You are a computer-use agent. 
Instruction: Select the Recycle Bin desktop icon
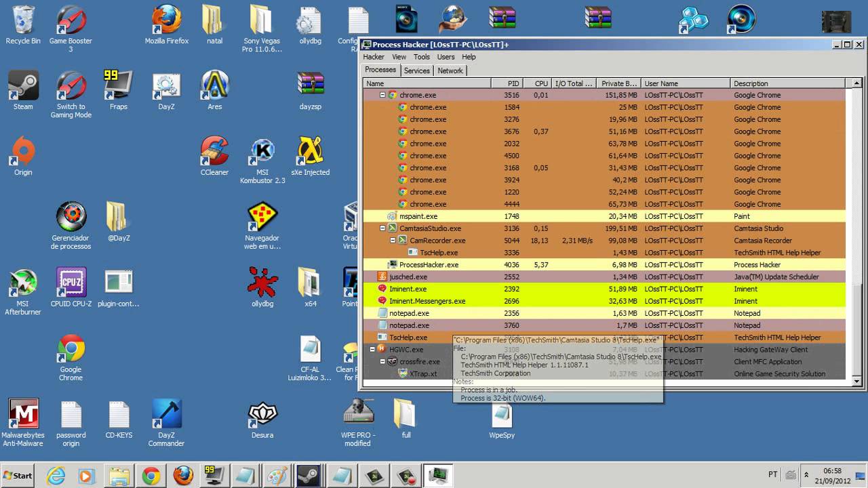click(x=23, y=25)
